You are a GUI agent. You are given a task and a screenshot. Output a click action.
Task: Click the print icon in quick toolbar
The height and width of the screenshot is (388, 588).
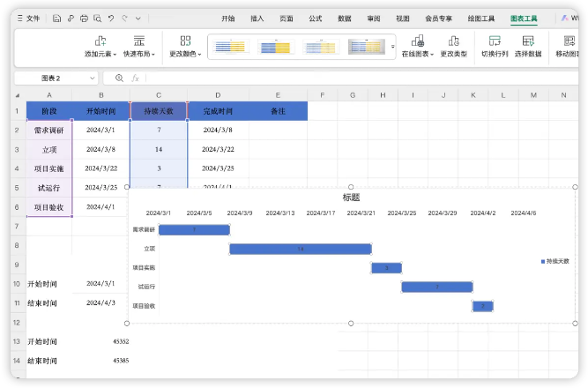[84, 18]
